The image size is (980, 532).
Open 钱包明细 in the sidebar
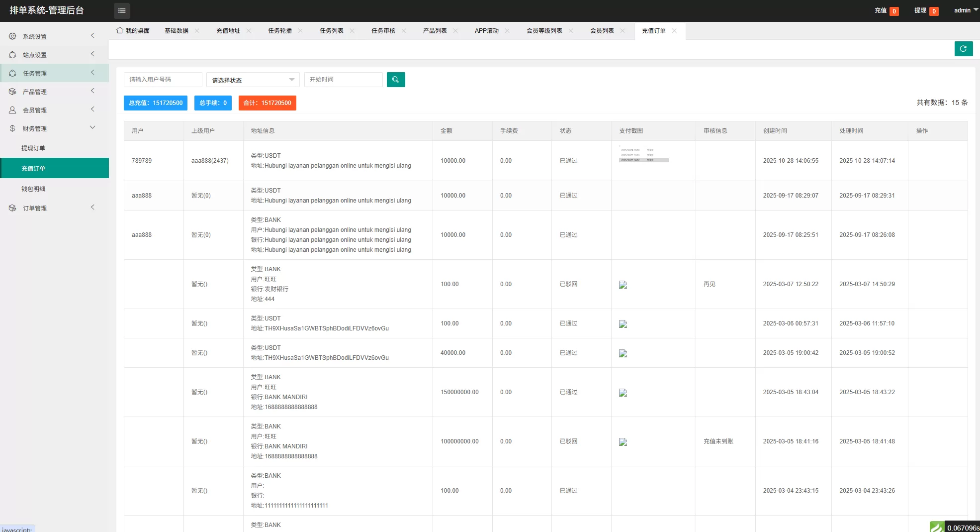point(33,189)
